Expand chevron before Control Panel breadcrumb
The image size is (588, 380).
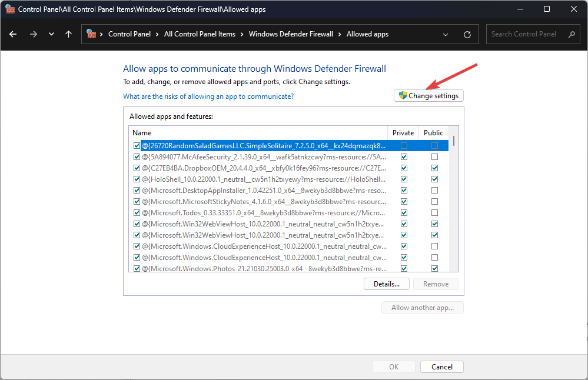101,35
